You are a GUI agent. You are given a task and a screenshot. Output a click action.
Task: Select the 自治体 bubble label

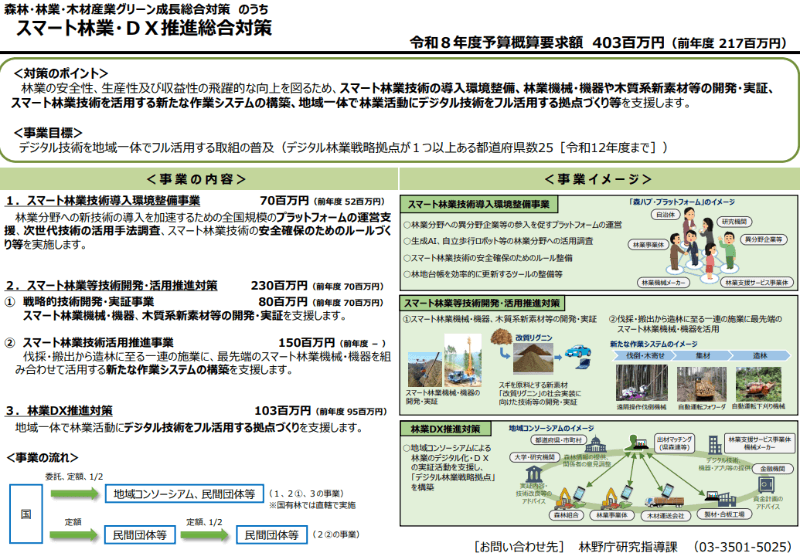[x=665, y=214]
